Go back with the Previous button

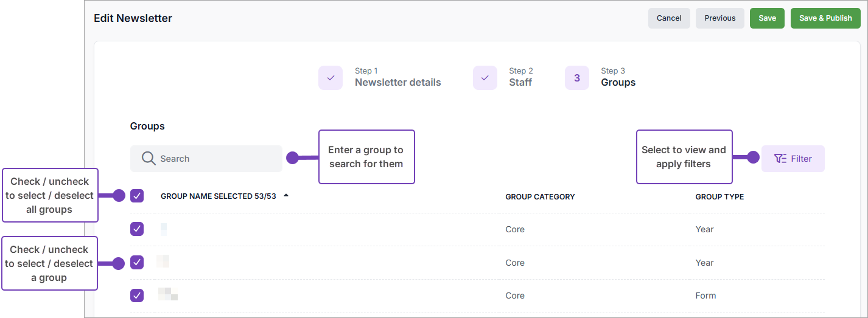point(720,18)
